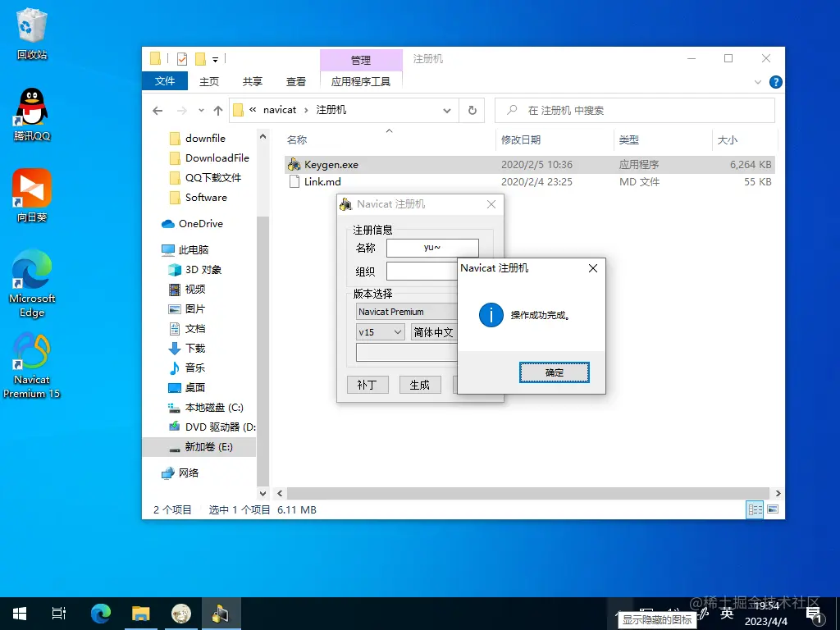The width and height of the screenshot is (840, 630).
Task: Open Edge from the taskbar
Action: 100,614
